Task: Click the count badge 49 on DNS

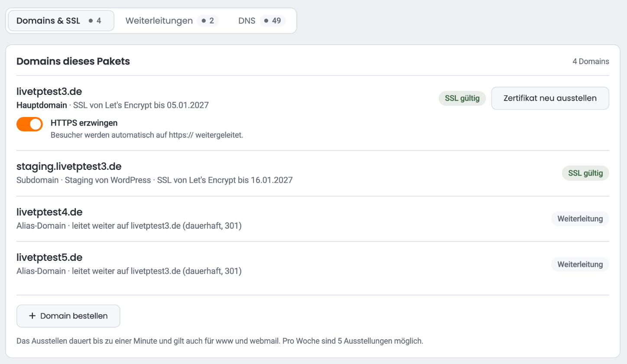Action: [x=273, y=21]
